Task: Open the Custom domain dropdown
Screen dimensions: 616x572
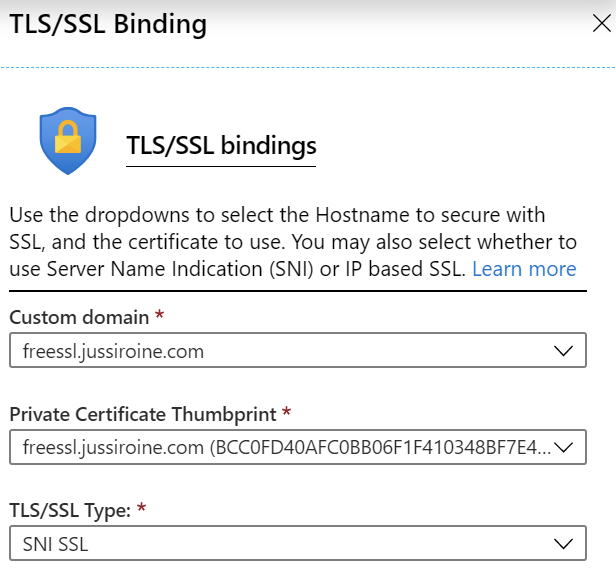Action: pos(298,350)
